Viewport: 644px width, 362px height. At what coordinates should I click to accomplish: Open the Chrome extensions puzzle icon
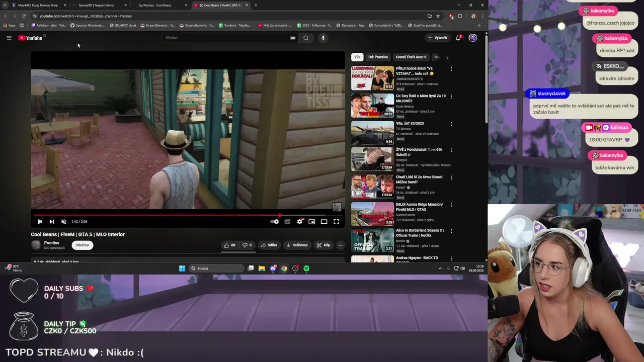pos(460,16)
